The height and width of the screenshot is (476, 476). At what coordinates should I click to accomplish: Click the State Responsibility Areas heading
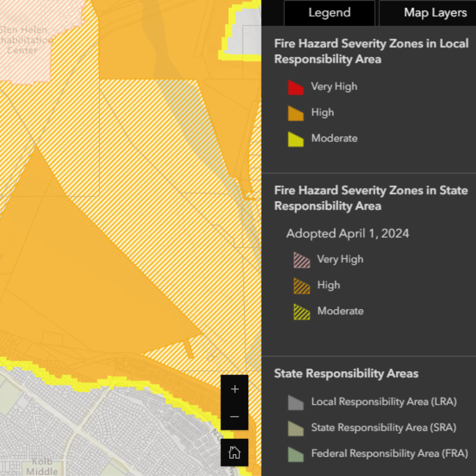[346, 374]
